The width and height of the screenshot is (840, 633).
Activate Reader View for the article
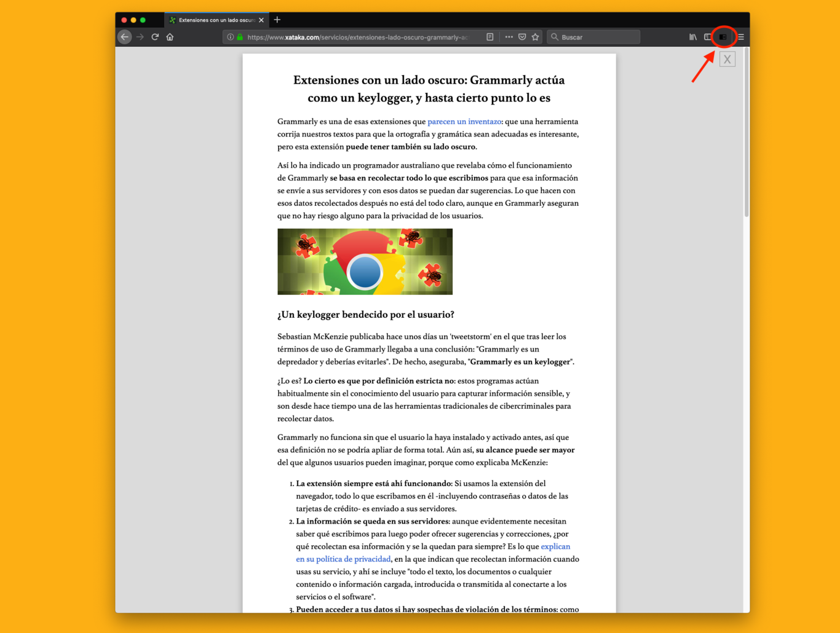490,37
